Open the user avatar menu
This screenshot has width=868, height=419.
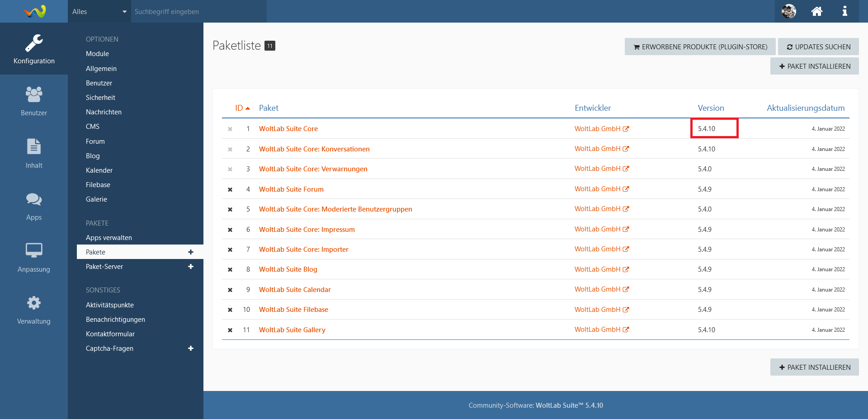click(x=789, y=11)
